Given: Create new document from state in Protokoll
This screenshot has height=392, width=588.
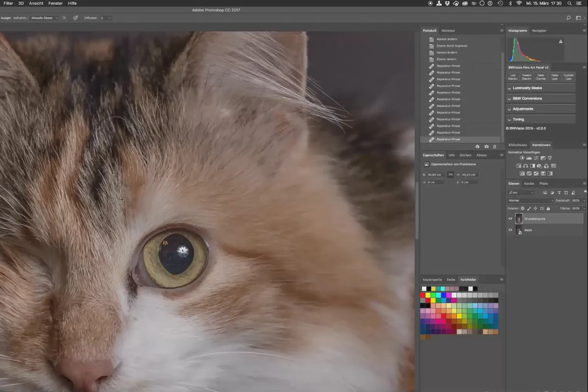Looking at the screenshot, I should click(477, 147).
